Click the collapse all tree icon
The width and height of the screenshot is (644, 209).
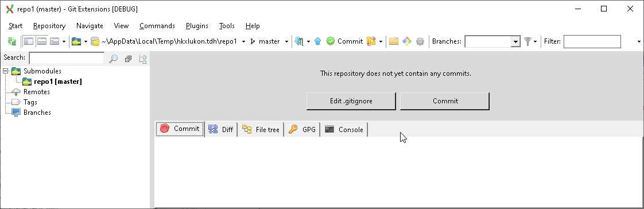pyautogui.click(x=128, y=59)
